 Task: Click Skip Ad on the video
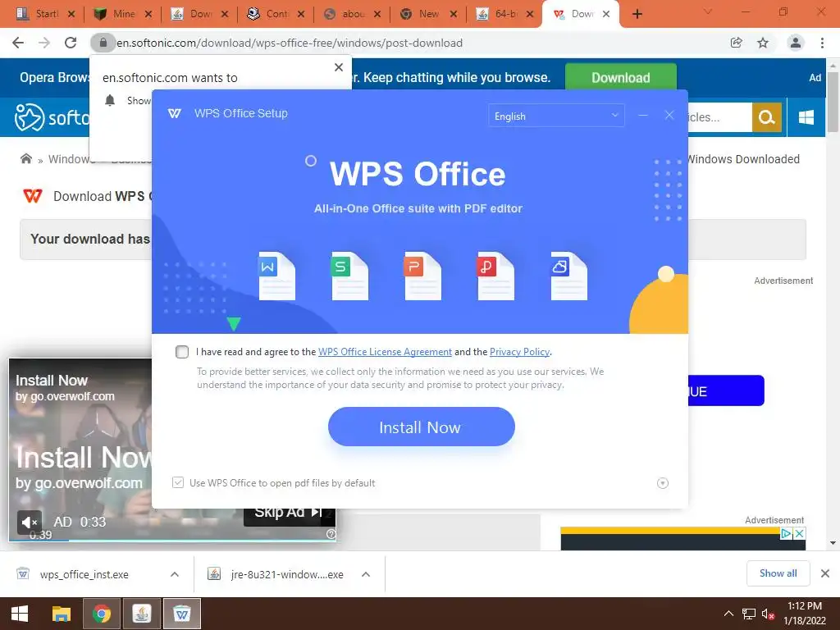tap(289, 512)
